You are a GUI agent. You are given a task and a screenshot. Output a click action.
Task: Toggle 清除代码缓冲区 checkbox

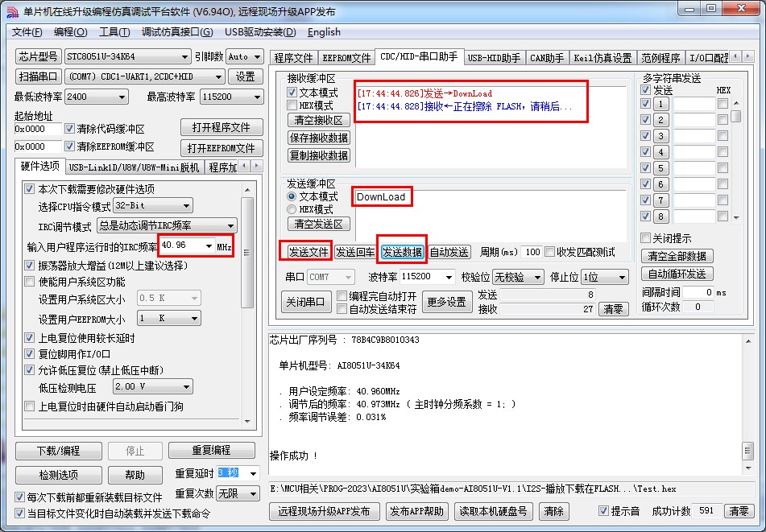coord(69,129)
